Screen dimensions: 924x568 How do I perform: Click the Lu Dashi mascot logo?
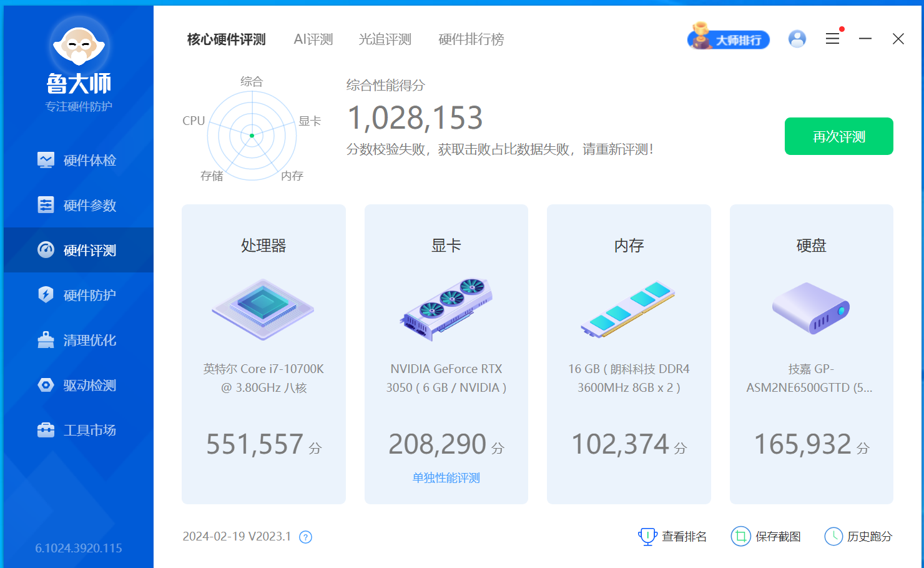(x=79, y=46)
